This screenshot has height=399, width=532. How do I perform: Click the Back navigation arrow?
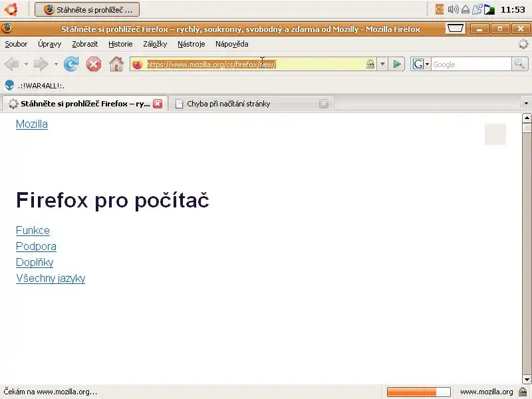[x=12, y=64]
